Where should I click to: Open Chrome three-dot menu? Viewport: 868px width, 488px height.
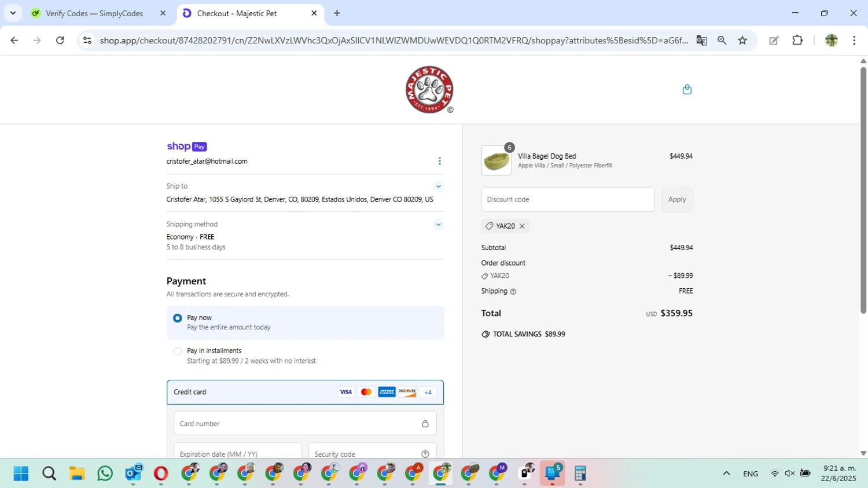point(854,41)
